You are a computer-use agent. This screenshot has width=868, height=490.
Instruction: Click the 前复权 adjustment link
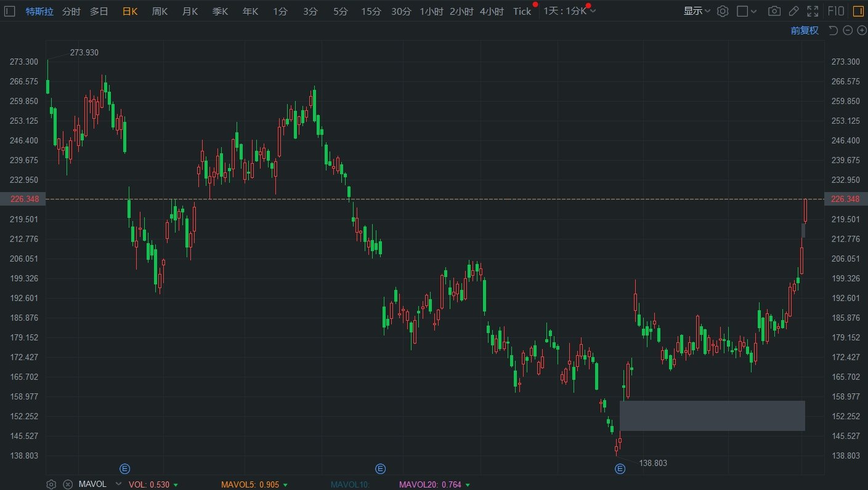click(x=805, y=30)
